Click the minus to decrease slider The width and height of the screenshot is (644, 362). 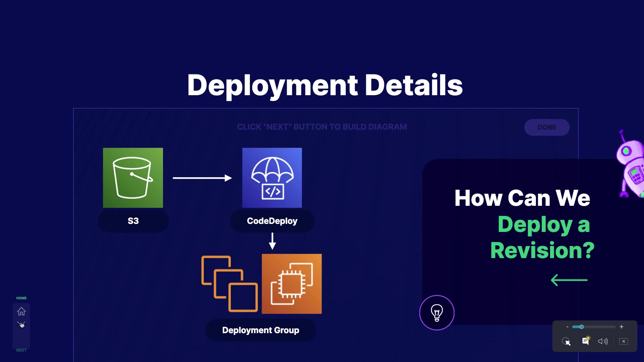tap(567, 327)
